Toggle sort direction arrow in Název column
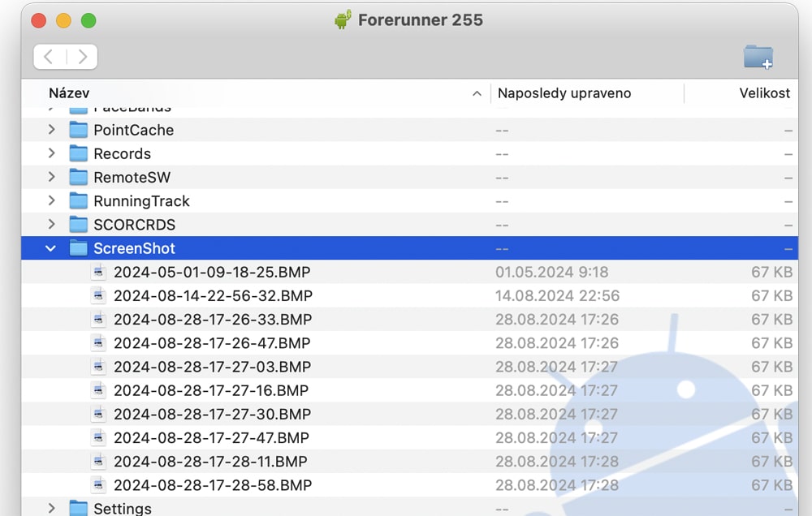The image size is (812, 516). coord(477,93)
